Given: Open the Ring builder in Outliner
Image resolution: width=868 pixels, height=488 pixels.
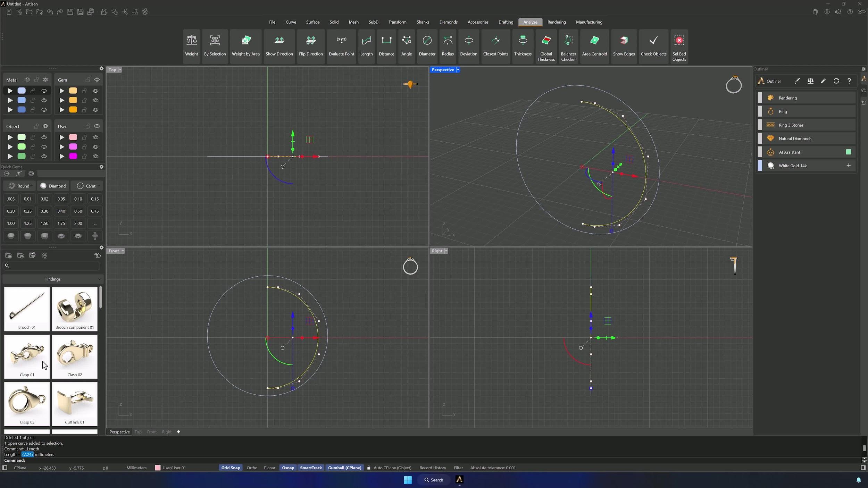Looking at the screenshot, I should 806,111.
